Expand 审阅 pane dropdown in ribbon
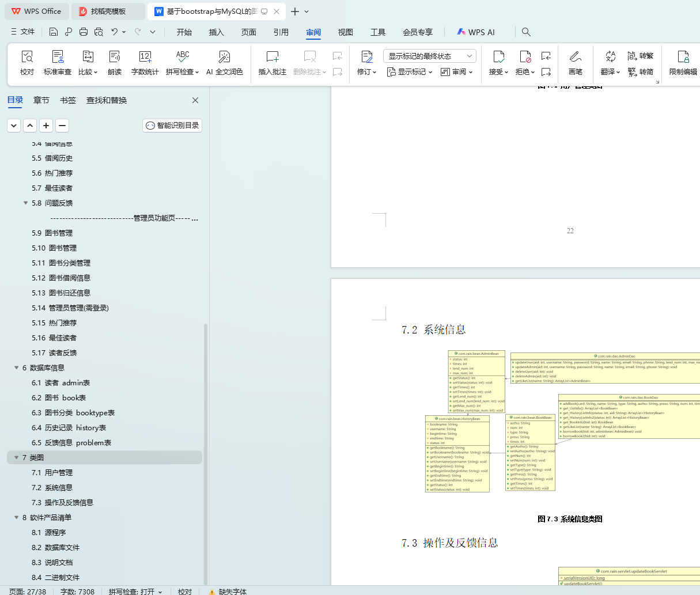The height and width of the screenshot is (595, 700). [x=457, y=72]
